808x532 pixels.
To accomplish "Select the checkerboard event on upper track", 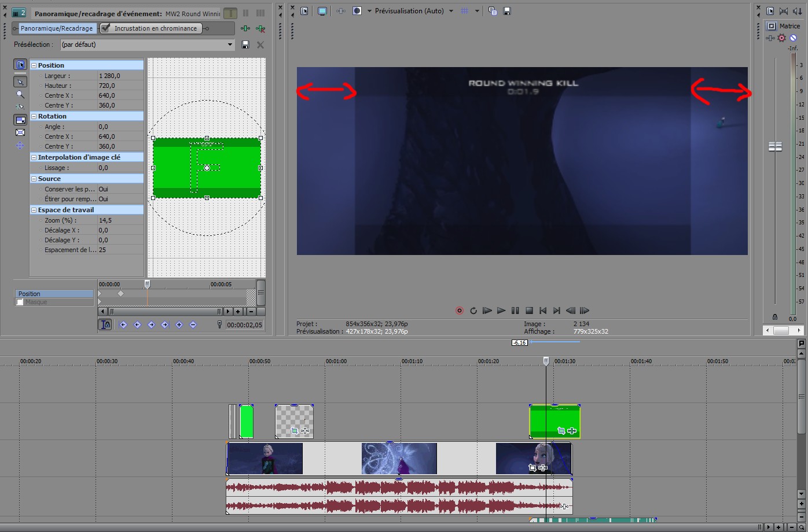I will coord(294,421).
